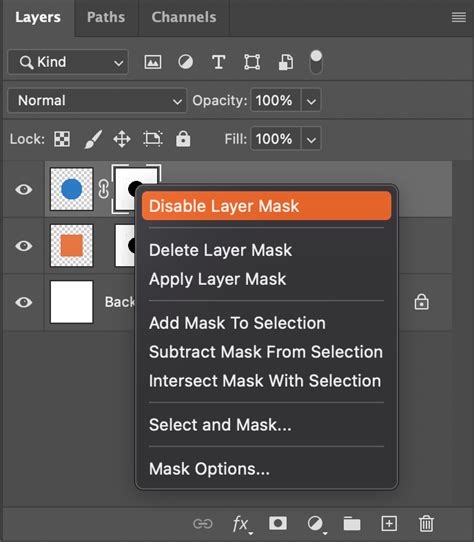Filter for smart objects icon

pyautogui.click(x=286, y=63)
